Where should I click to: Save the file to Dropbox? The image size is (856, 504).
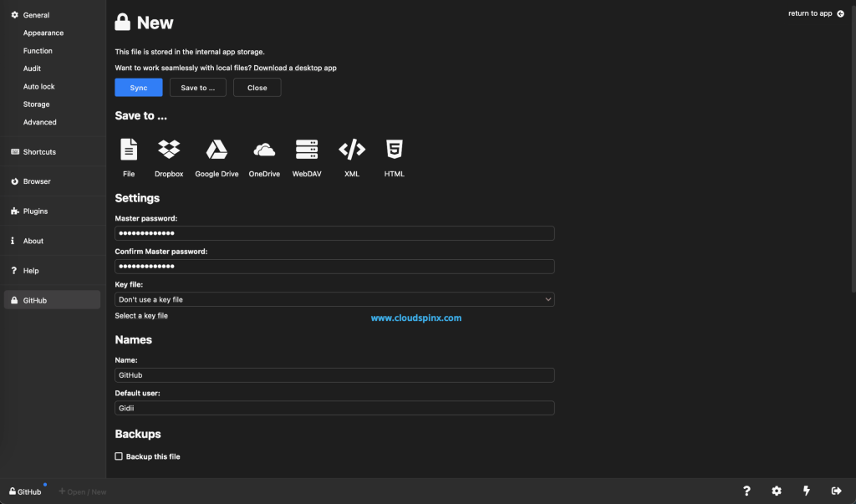(x=168, y=155)
